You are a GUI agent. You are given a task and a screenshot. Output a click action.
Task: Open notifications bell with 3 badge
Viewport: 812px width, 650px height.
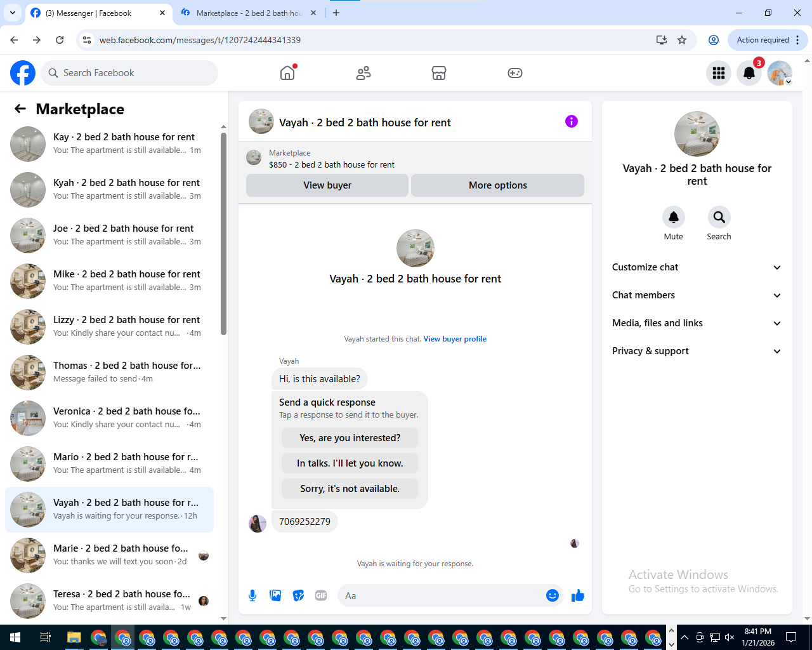point(749,73)
